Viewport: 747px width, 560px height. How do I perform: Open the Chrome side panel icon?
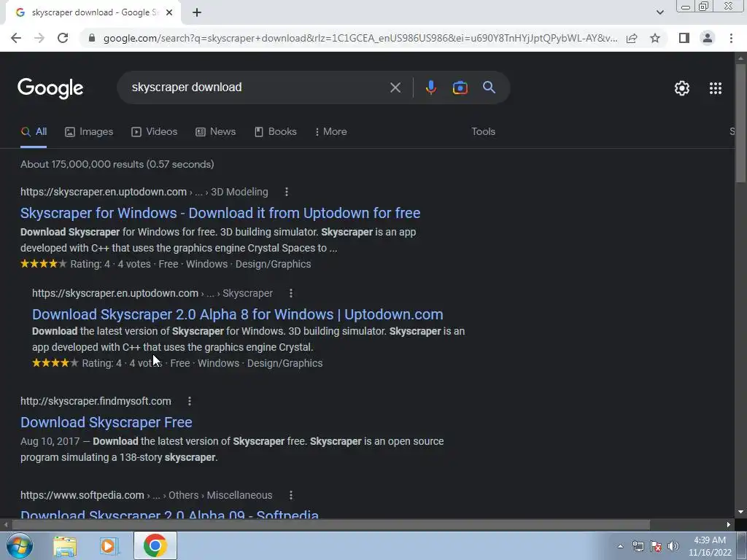tap(684, 38)
